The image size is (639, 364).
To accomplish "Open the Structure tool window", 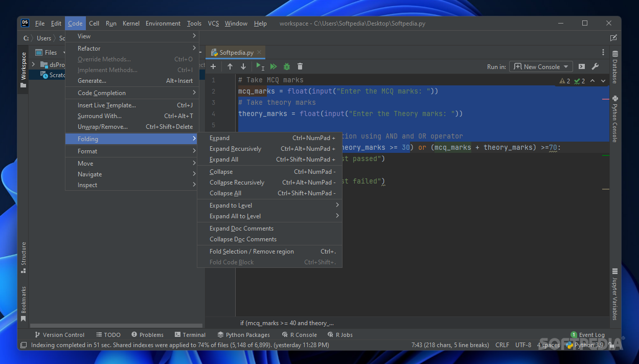I will pyautogui.click(x=23, y=257).
